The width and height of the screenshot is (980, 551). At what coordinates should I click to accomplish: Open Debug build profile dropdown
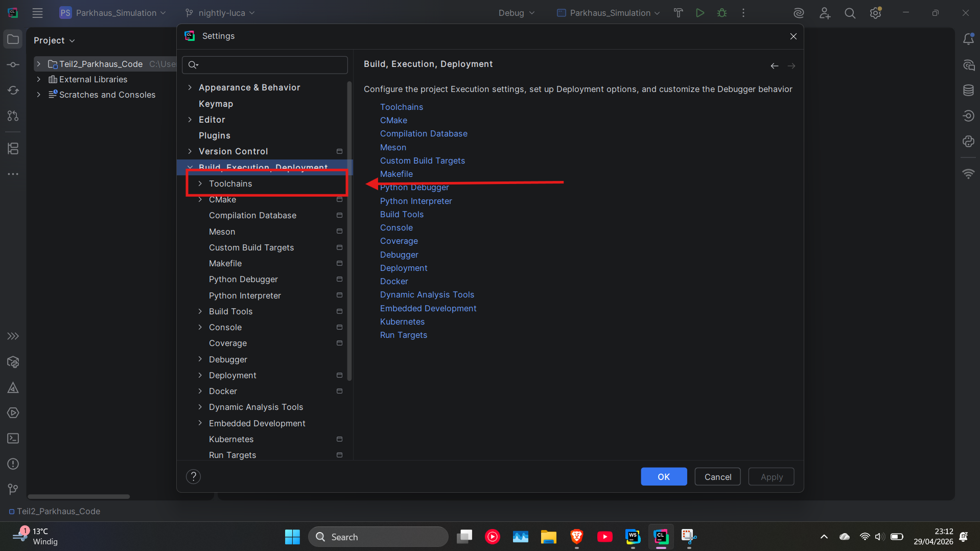click(x=517, y=13)
